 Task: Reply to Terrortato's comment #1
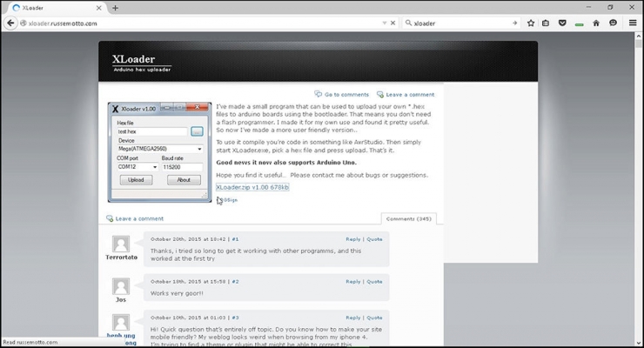352,239
